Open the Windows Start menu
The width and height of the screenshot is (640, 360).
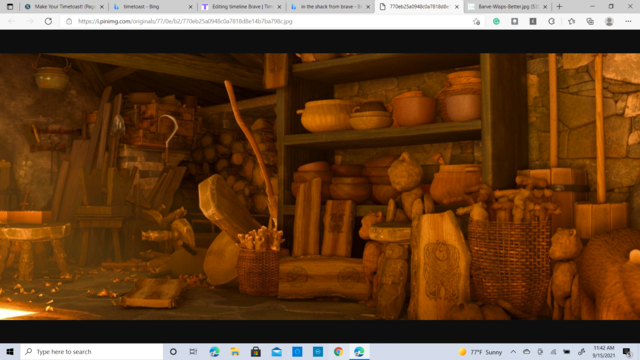pyautogui.click(x=10, y=351)
